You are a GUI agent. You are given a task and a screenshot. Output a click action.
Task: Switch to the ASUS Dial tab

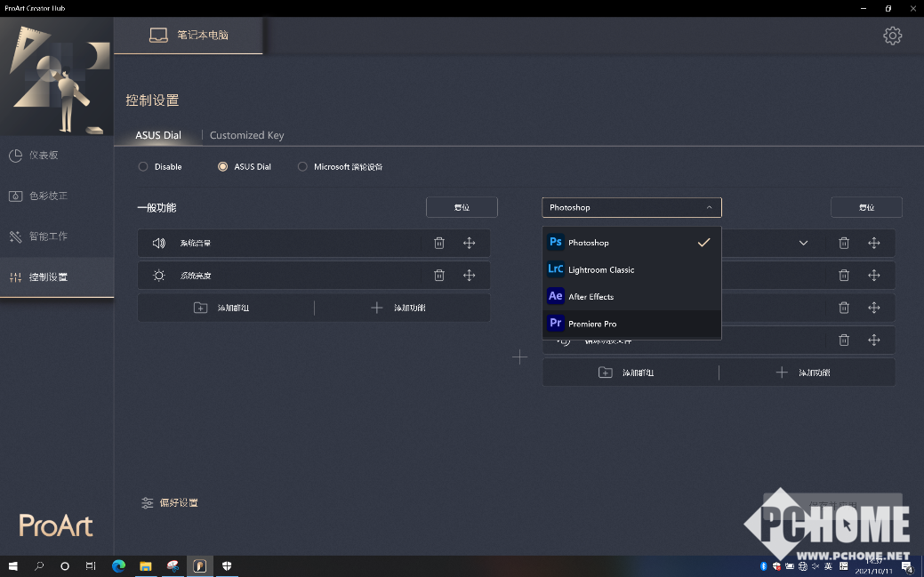click(x=158, y=135)
